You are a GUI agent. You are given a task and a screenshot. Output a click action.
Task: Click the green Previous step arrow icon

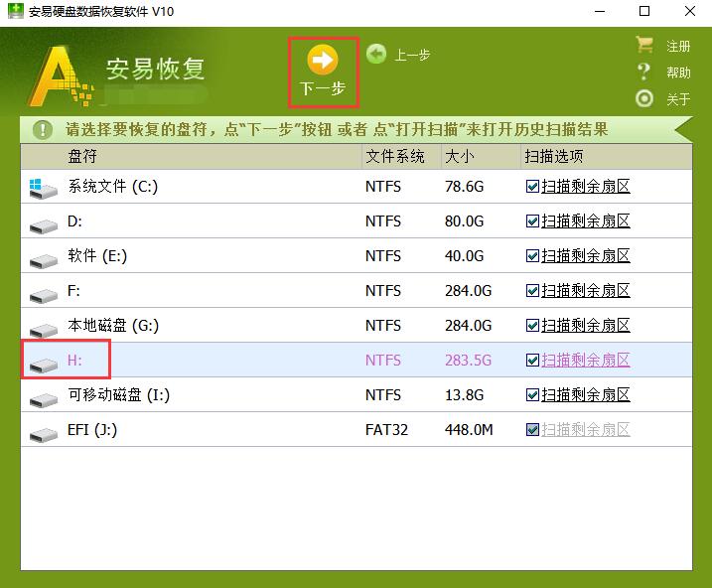click(x=376, y=54)
